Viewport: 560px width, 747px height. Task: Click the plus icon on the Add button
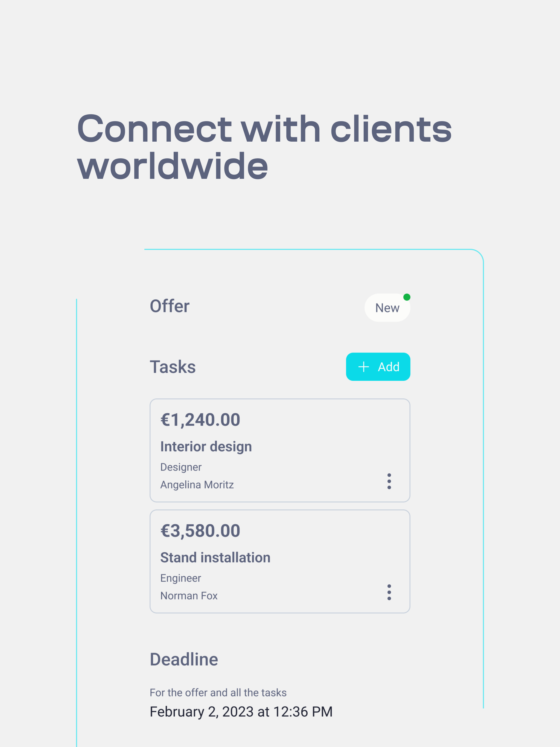363,367
